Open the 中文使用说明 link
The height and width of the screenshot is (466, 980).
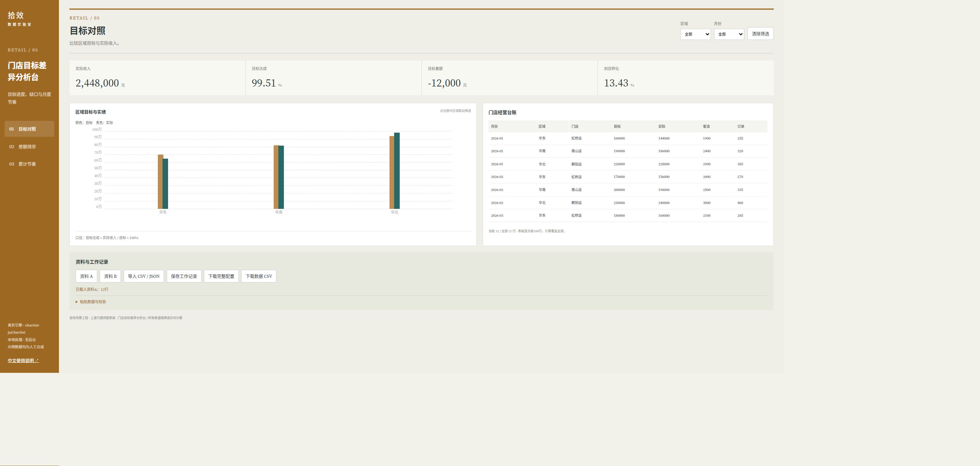pyautogui.click(x=23, y=361)
